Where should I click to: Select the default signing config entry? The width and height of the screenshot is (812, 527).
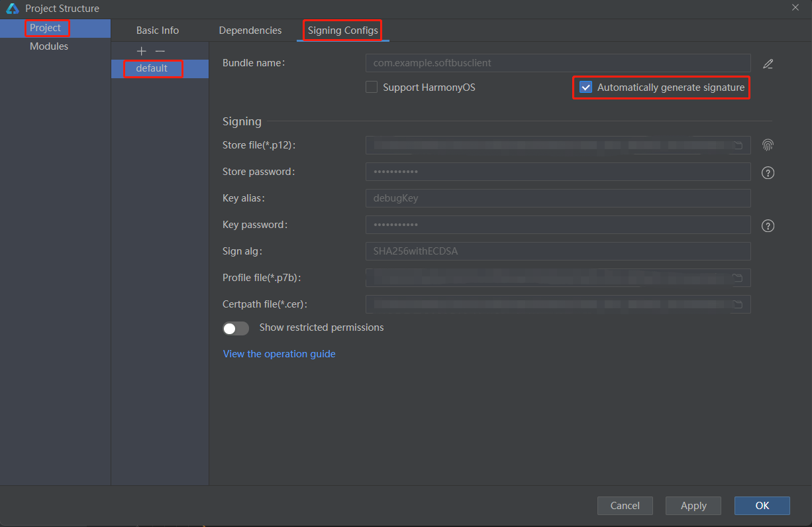point(152,68)
